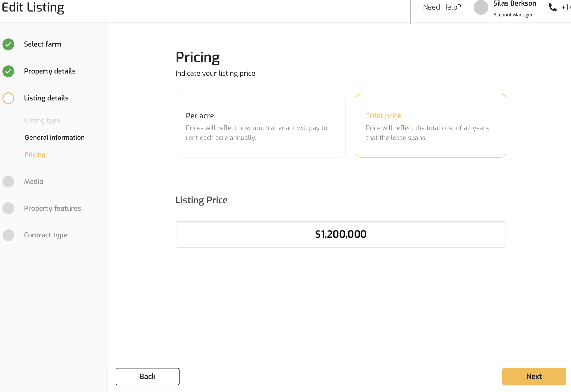Open the Media step label
The width and height of the screenshot is (571, 392).
pyautogui.click(x=33, y=182)
